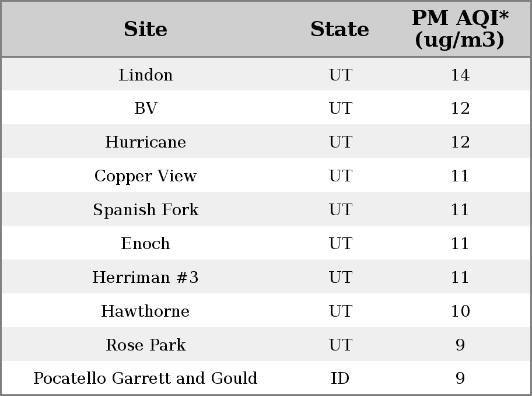
Task: Select the Hawthorne site cell
Action: pos(146,311)
